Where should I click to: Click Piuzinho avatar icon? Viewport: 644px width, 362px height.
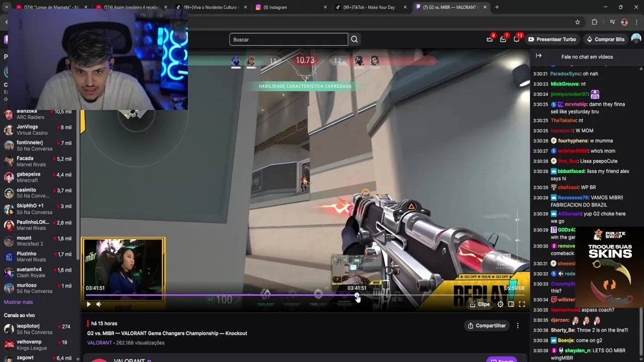point(9,256)
